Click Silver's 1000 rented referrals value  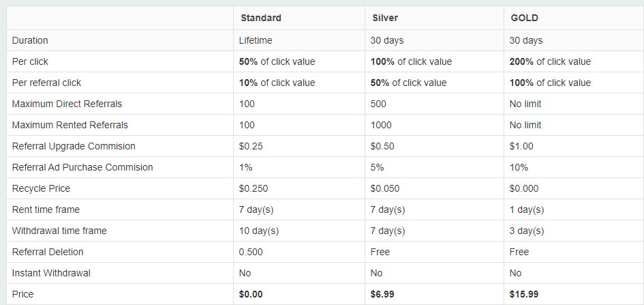tap(381, 125)
